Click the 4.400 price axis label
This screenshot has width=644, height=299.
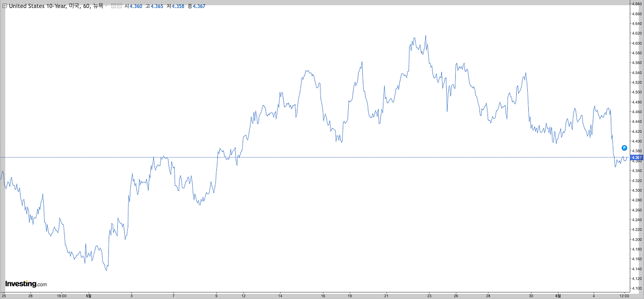(x=637, y=141)
